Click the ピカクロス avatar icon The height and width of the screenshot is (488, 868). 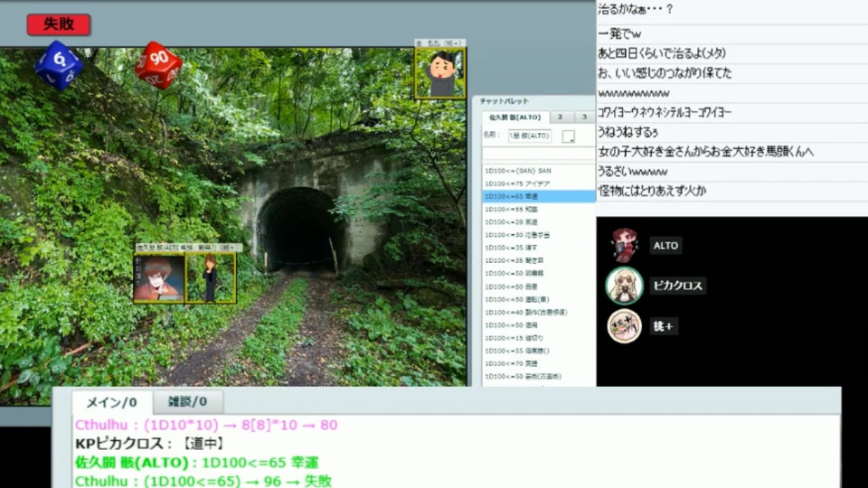[624, 286]
